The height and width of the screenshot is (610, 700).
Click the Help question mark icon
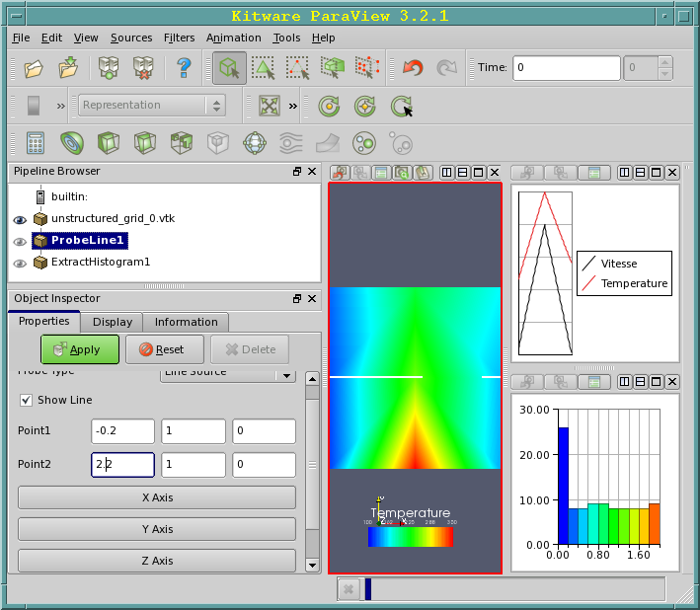[x=183, y=68]
